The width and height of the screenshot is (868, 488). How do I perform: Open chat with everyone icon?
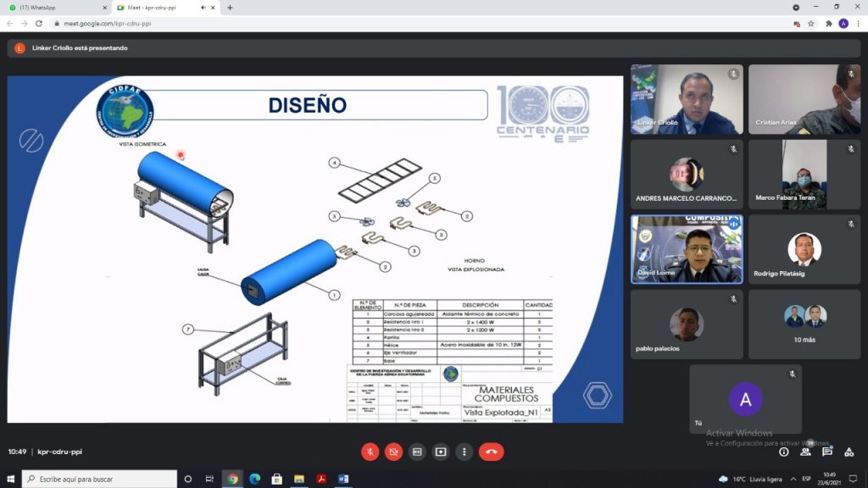click(827, 452)
